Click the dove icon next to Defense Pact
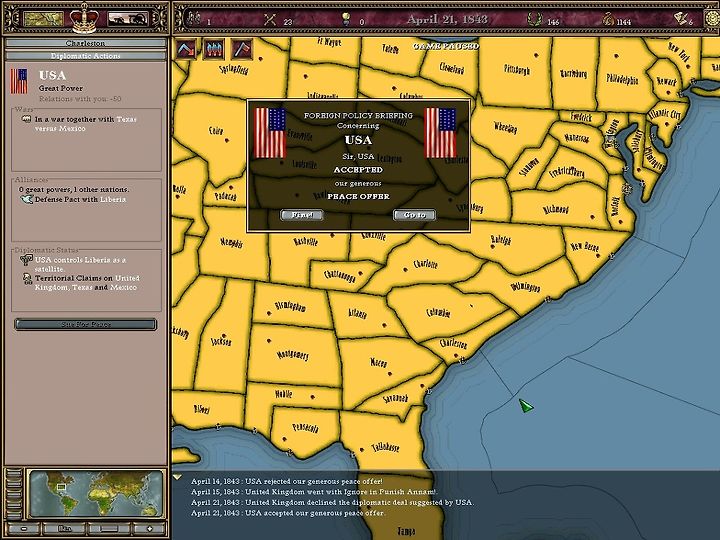Screen dimensions: 720x540 click(x=27, y=199)
